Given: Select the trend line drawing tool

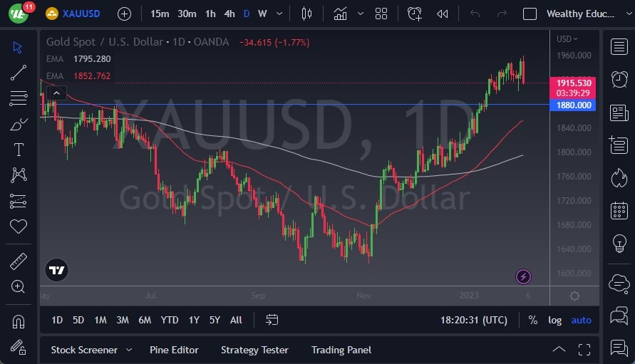Looking at the screenshot, I should [19, 72].
